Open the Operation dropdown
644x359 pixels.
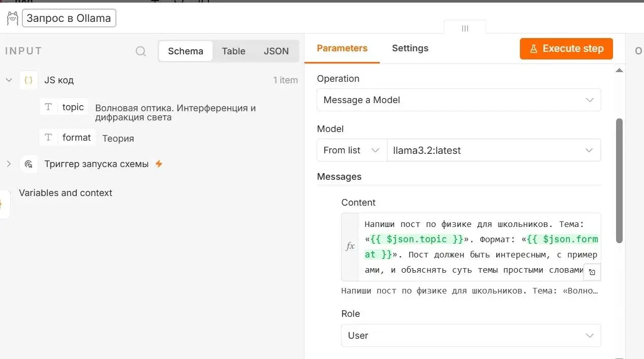(458, 100)
